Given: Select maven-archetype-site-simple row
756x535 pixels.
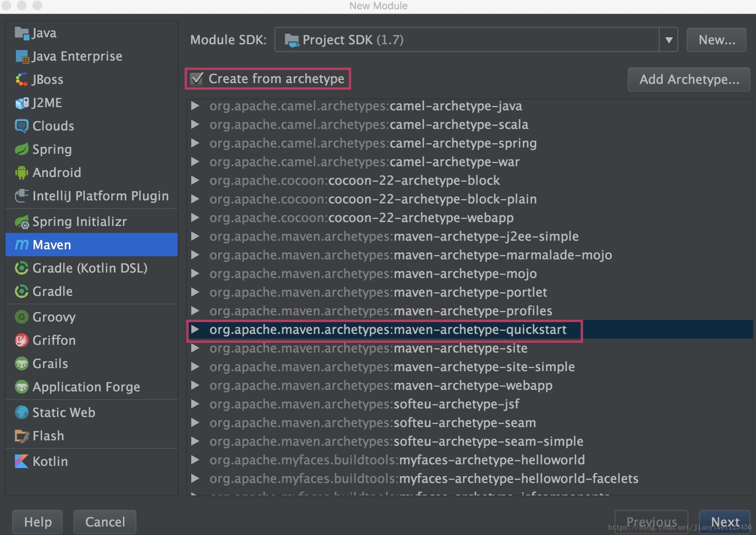Looking at the screenshot, I should coord(469,367).
